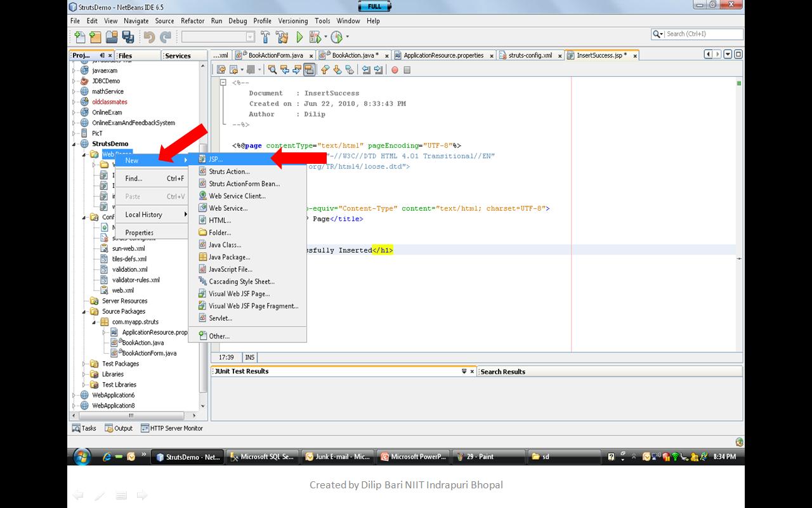Choose Struts Action from the New submenu

click(229, 171)
